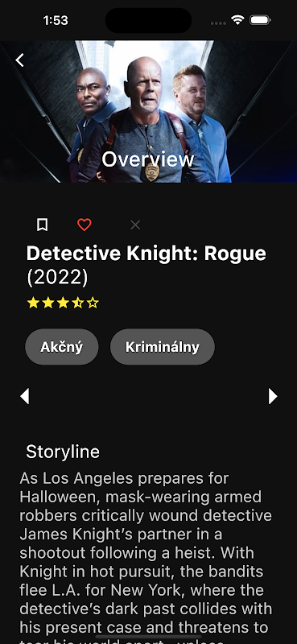Image resolution: width=297 pixels, height=644 pixels.
Task: Tap the Detective Knight: Rogue title
Action: point(146,254)
